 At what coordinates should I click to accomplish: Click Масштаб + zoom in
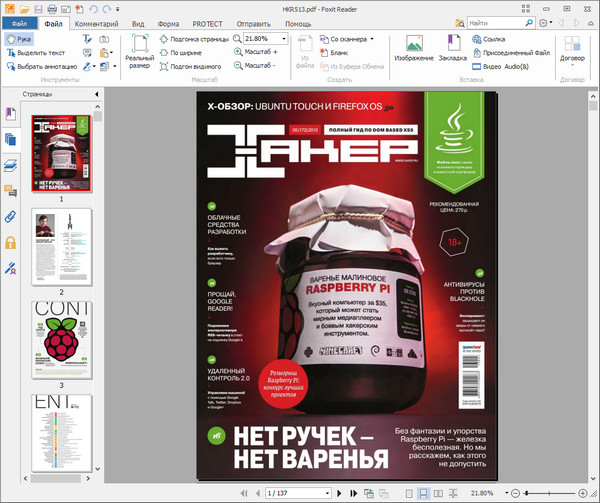pyautogui.click(x=255, y=52)
